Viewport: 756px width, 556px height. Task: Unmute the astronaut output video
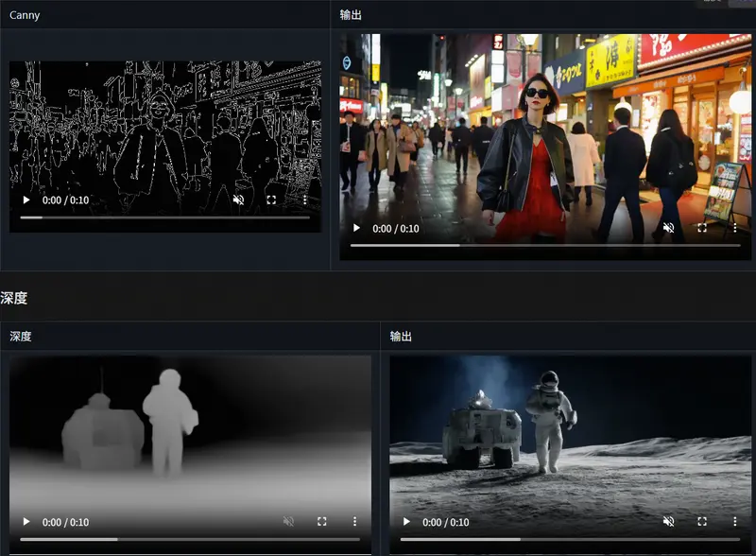pos(668,521)
